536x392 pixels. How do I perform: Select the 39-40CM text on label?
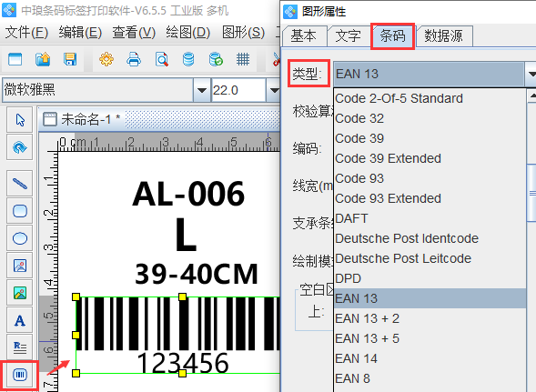pos(197,274)
